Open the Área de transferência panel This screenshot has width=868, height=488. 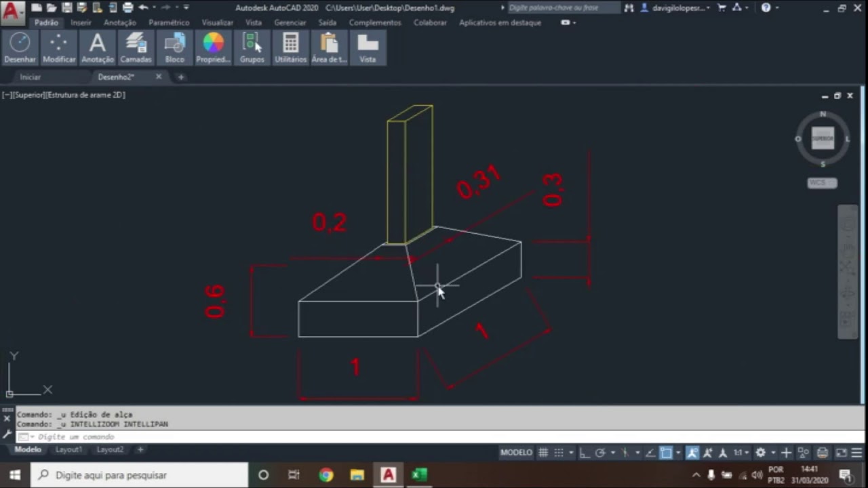point(329,47)
